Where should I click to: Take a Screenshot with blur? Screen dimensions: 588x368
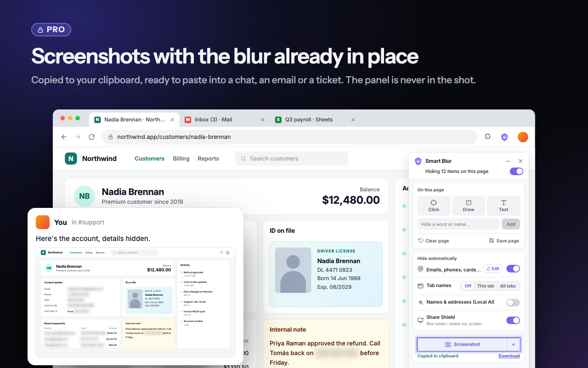click(x=462, y=345)
